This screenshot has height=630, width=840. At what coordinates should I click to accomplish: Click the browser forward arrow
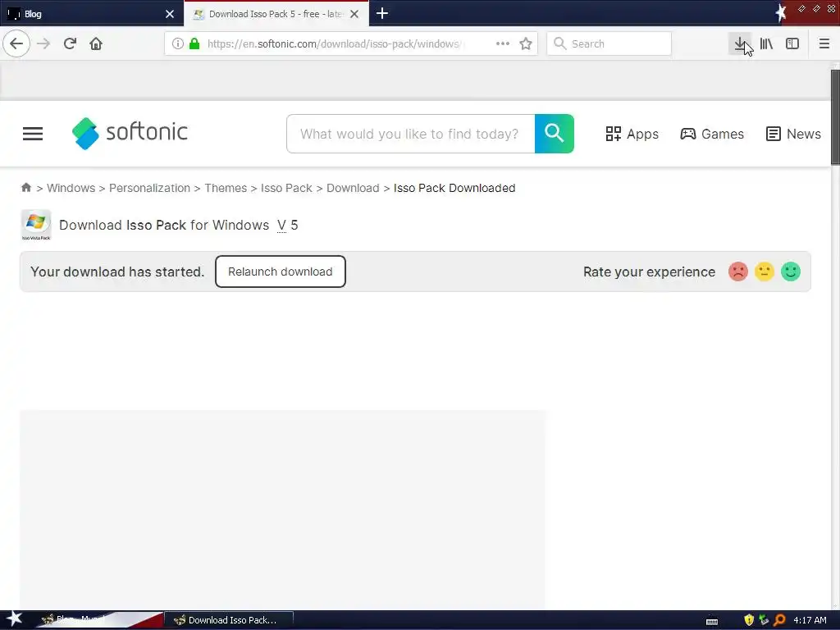point(43,44)
